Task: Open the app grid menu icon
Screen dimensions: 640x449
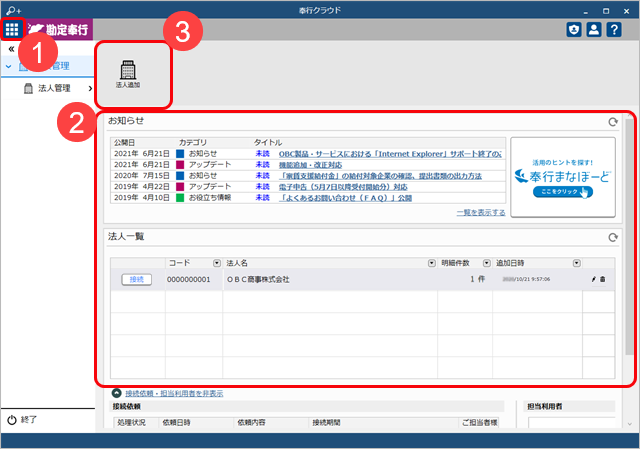Action: click(x=12, y=29)
